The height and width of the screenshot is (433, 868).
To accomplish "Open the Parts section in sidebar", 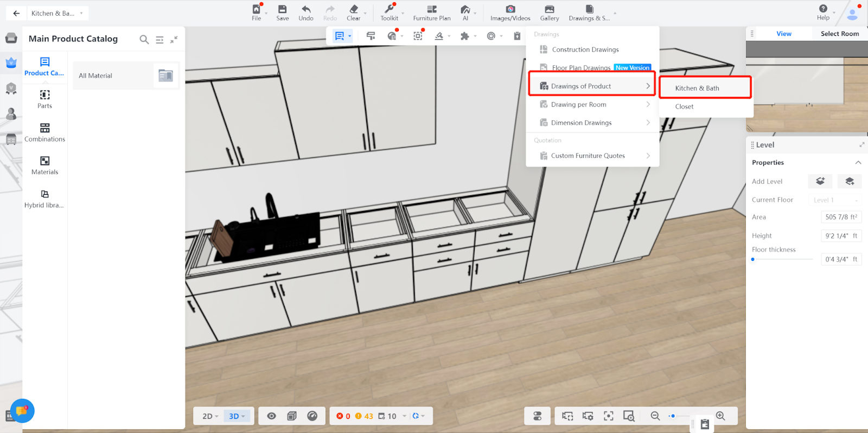I will pos(44,99).
